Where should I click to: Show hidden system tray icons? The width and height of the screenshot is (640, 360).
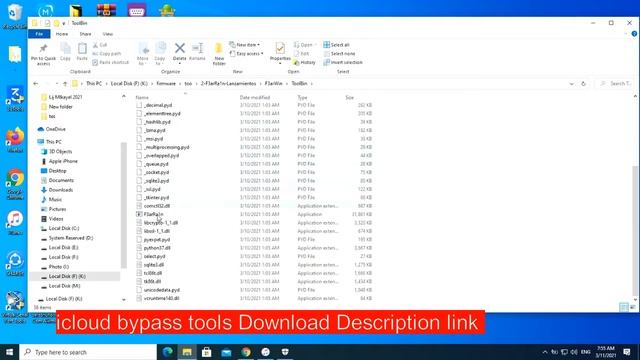[x=545, y=352]
